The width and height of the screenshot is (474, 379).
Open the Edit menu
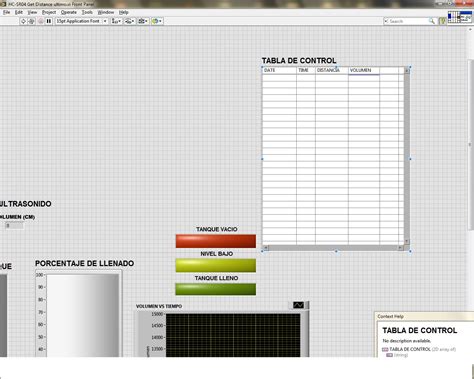pyautogui.click(x=19, y=12)
